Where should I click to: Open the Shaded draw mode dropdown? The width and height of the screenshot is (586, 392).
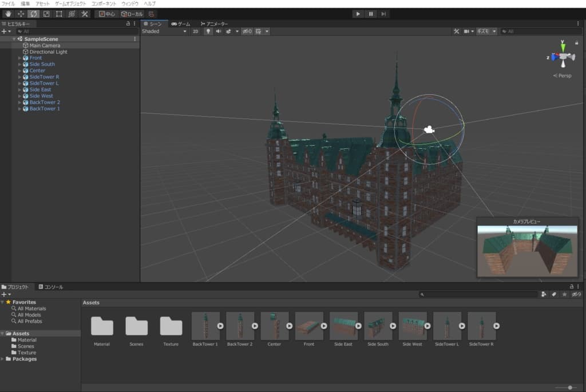point(164,31)
